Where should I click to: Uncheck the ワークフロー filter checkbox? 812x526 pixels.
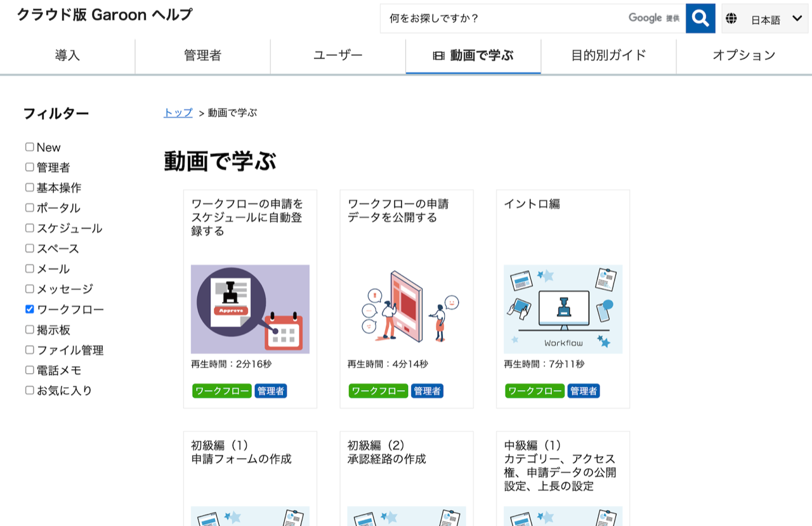30,310
